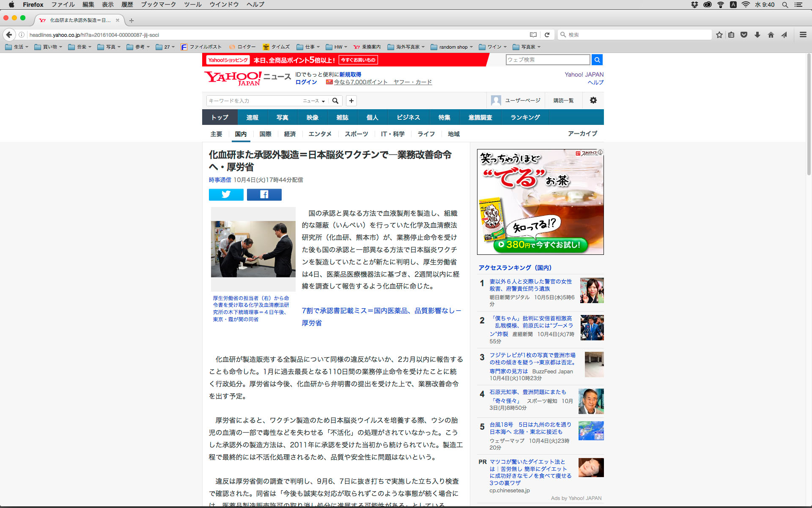Image resolution: width=812 pixels, height=508 pixels.
Task: Open the Pocket save icon
Action: pyautogui.click(x=744, y=35)
